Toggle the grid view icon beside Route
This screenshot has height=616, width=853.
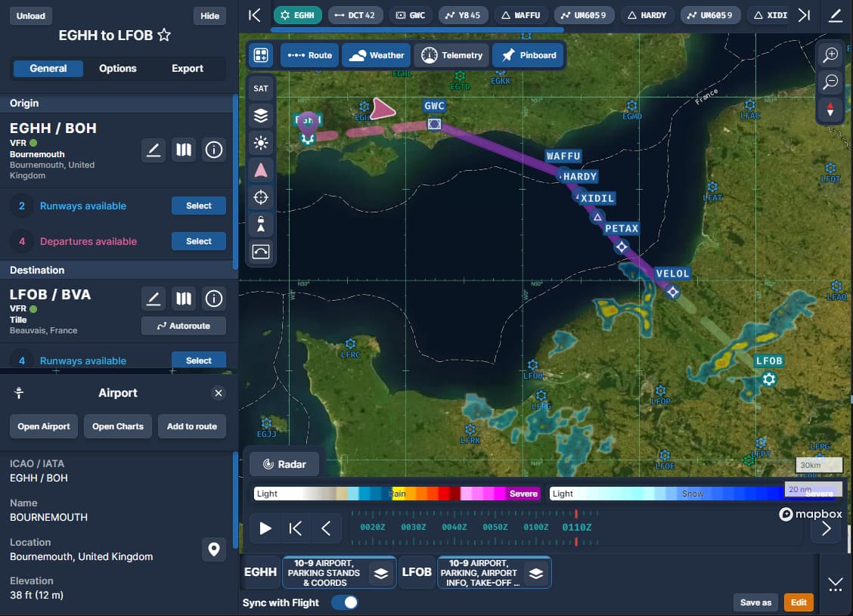tap(259, 54)
